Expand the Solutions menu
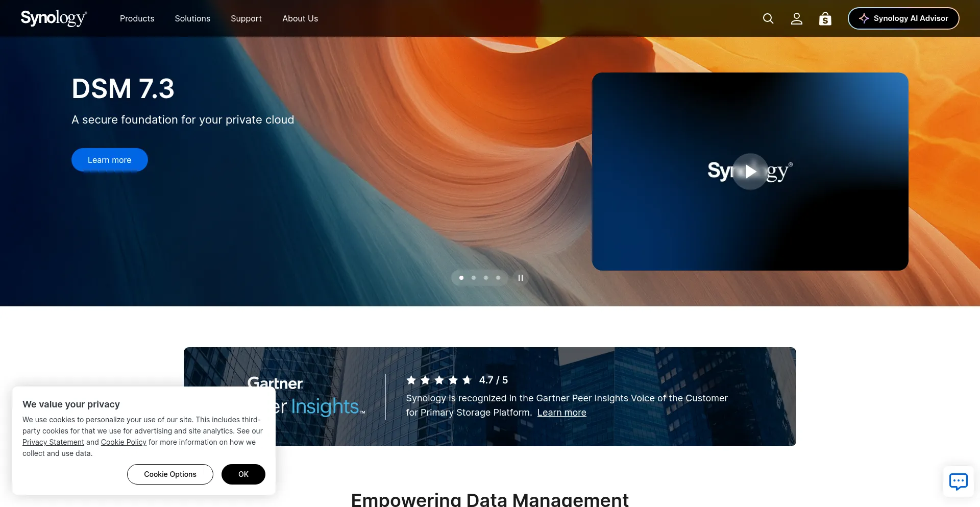 (x=192, y=18)
